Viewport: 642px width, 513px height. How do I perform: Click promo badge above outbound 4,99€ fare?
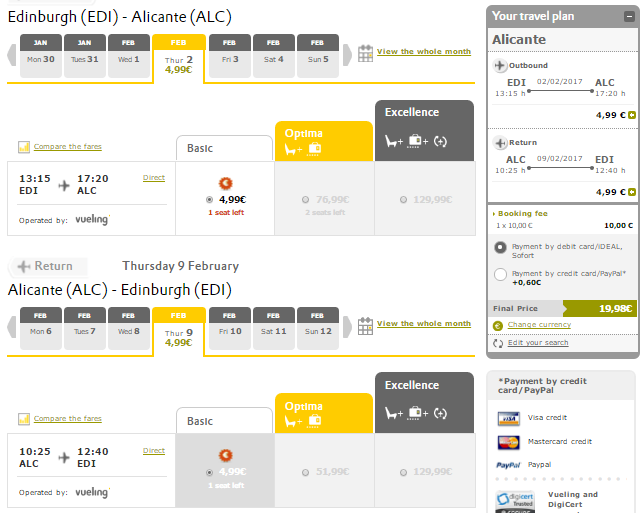(x=226, y=183)
